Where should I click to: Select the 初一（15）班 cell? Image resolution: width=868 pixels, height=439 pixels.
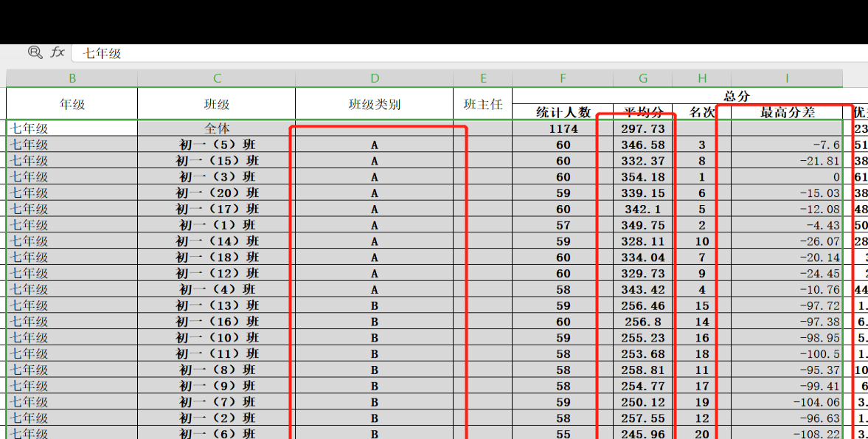[216, 161]
